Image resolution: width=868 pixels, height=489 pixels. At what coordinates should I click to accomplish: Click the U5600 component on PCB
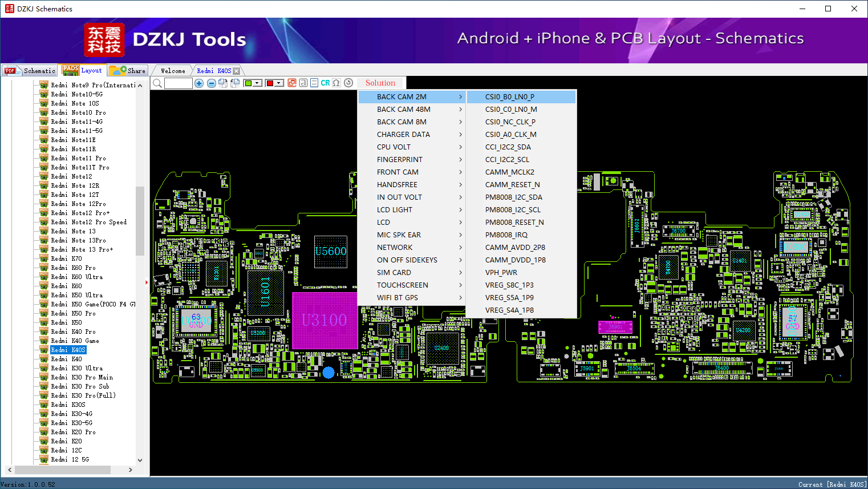pyautogui.click(x=331, y=252)
